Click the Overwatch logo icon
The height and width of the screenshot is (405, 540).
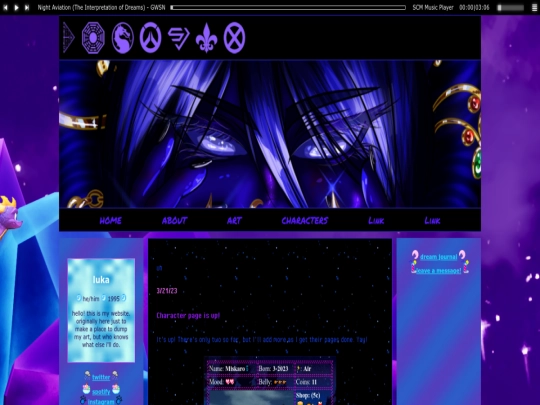pyautogui.click(x=150, y=38)
